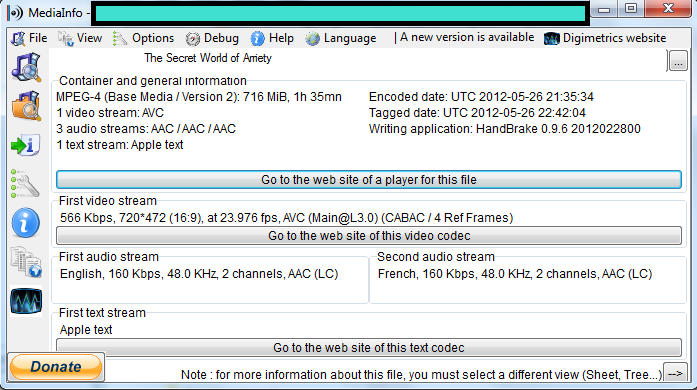
Task: Maximize the MediaInfo window
Action: click(631, 8)
